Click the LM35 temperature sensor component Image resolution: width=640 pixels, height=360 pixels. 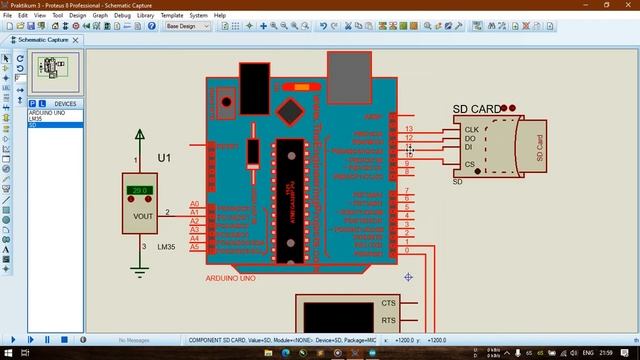pos(140,203)
